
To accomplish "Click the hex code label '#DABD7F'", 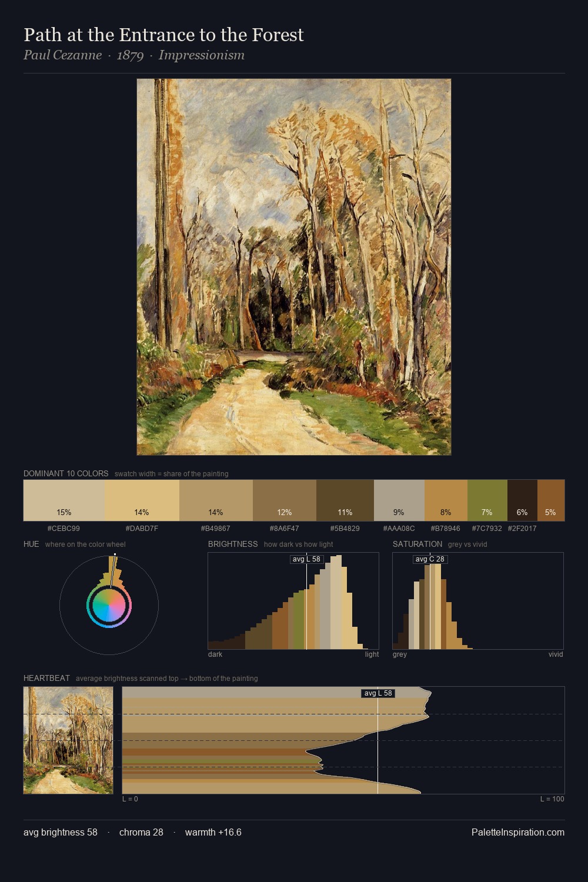I will coord(142,529).
